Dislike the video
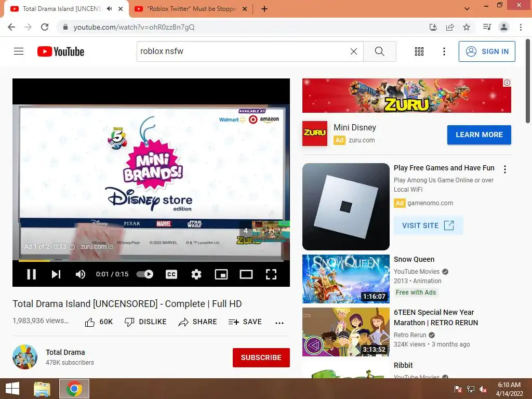The image size is (532, 399). (x=145, y=322)
